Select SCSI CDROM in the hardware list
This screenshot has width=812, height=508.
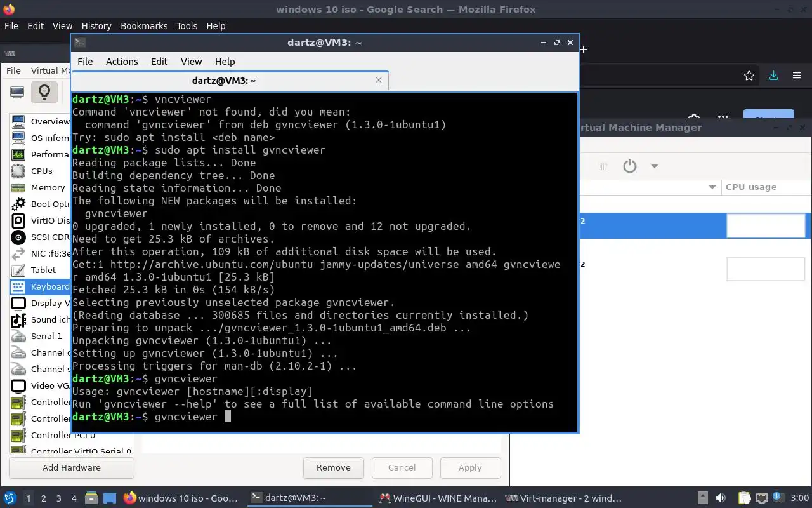tap(39, 237)
